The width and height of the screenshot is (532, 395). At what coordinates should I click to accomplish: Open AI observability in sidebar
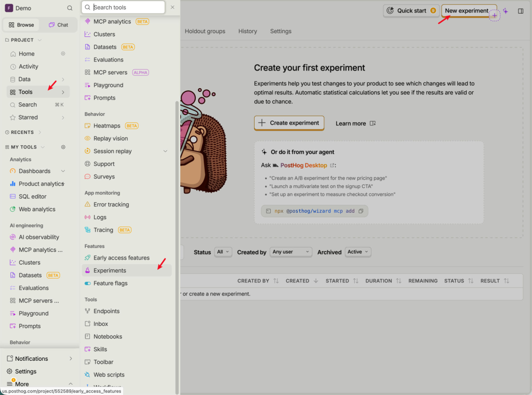38,237
